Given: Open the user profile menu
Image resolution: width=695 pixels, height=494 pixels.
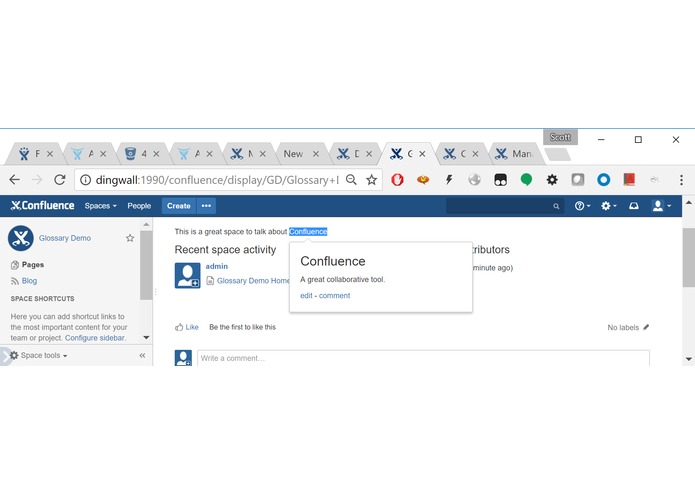Looking at the screenshot, I should (x=662, y=206).
